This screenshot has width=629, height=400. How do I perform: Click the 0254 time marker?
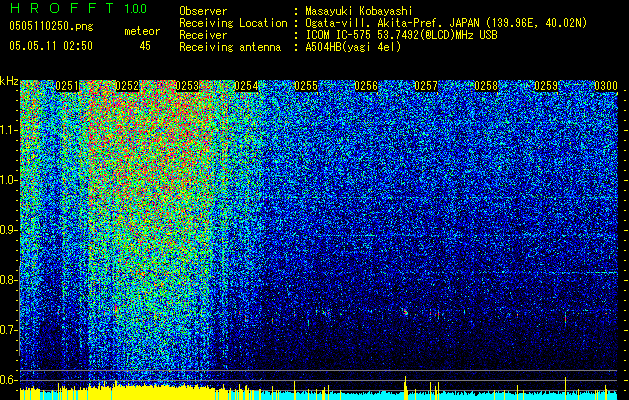(x=246, y=86)
